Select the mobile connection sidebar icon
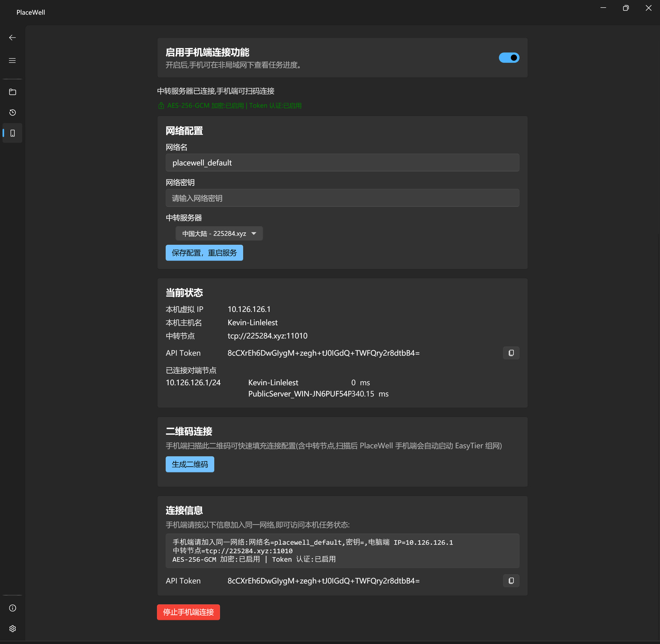This screenshot has width=660, height=644. 12,133
